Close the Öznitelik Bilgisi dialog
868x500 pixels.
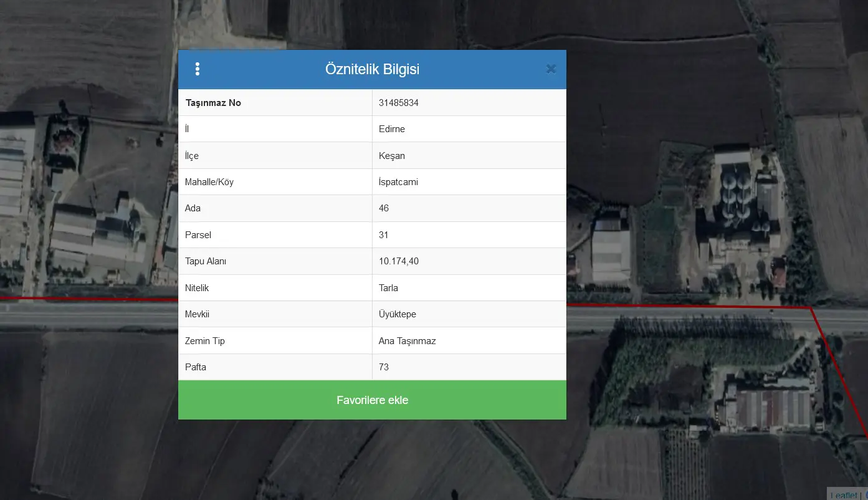coord(551,69)
